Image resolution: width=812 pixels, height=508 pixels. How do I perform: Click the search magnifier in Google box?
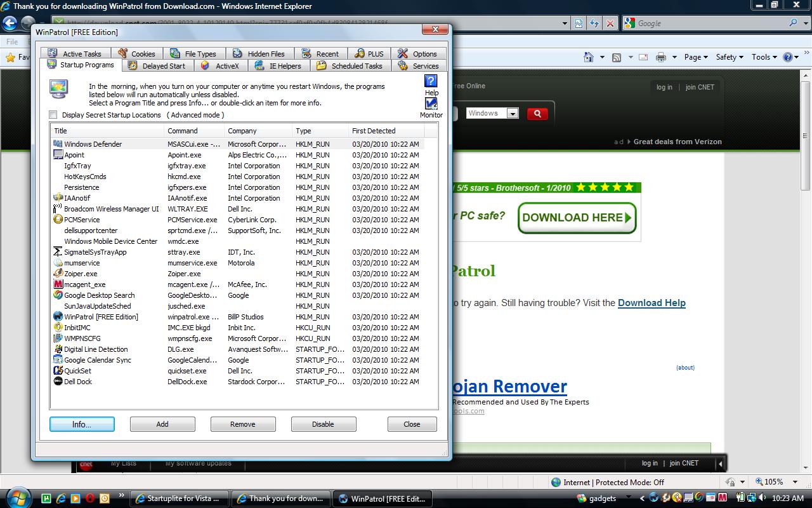[794, 23]
